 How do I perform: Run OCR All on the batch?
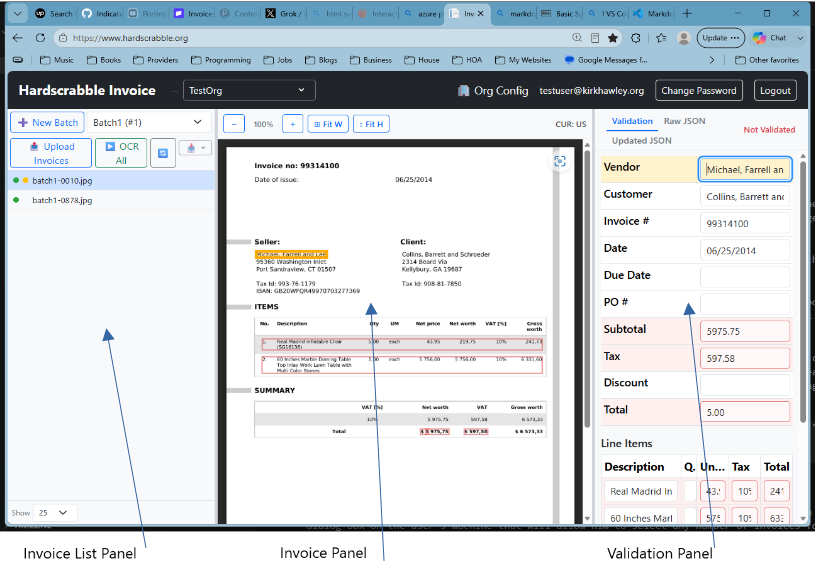[x=121, y=153]
